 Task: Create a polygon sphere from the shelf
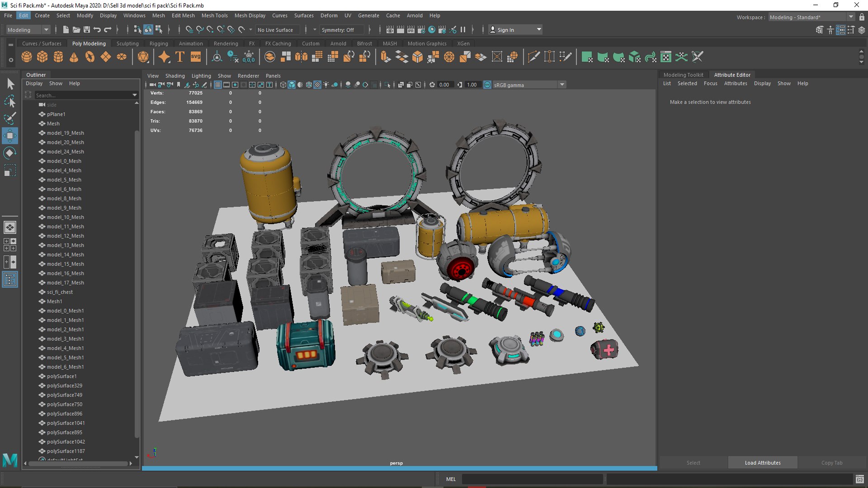coord(27,57)
